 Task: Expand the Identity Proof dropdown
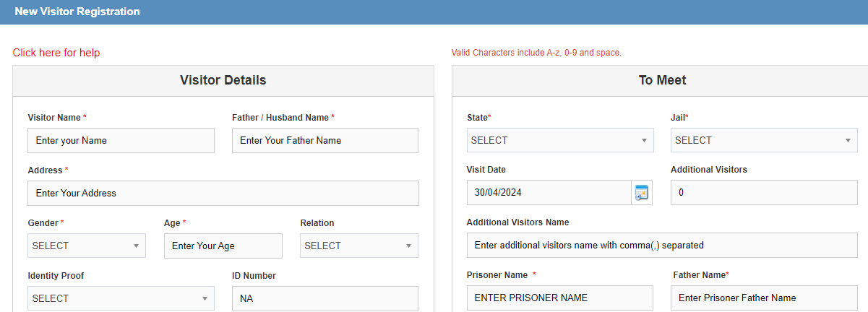(121, 298)
